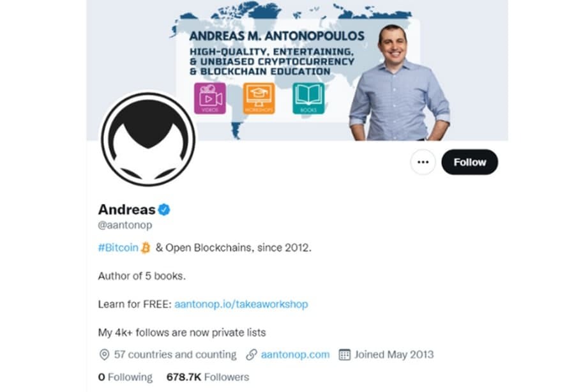
Task: Click the orange Workshops icon in banner
Action: (x=259, y=98)
